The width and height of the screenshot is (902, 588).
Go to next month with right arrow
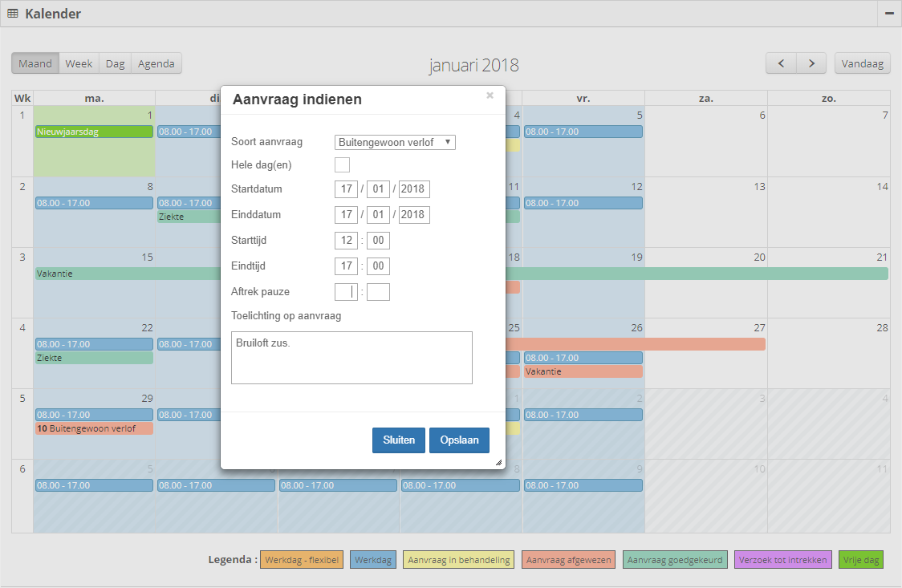pyautogui.click(x=811, y=63)
